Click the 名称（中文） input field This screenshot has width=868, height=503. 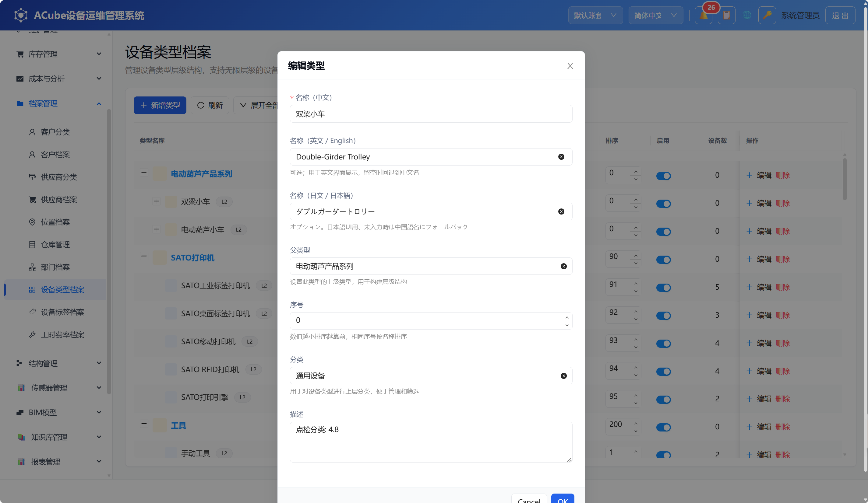[x=431, y=114]
